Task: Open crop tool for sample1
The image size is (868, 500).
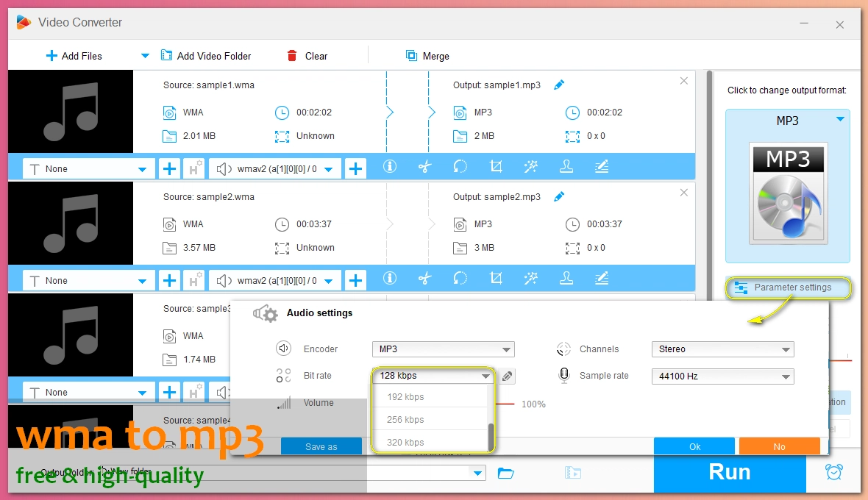Action: tap(496, 166)
